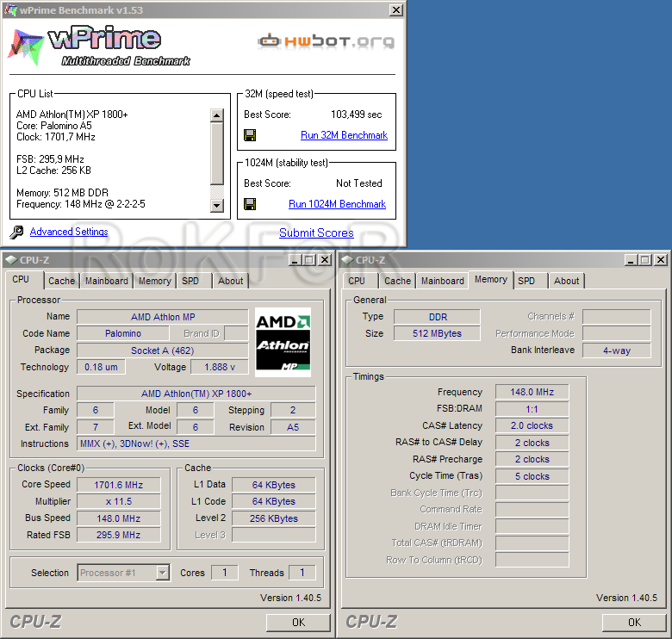Click the memory Frequency value 148.0 MHz
The image size is (672, 639).
[532, 392]
